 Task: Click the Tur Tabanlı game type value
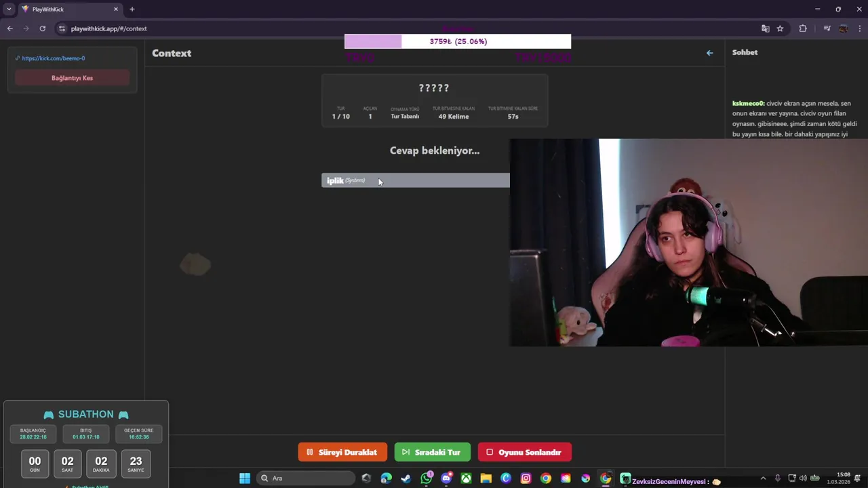point(405,117)
